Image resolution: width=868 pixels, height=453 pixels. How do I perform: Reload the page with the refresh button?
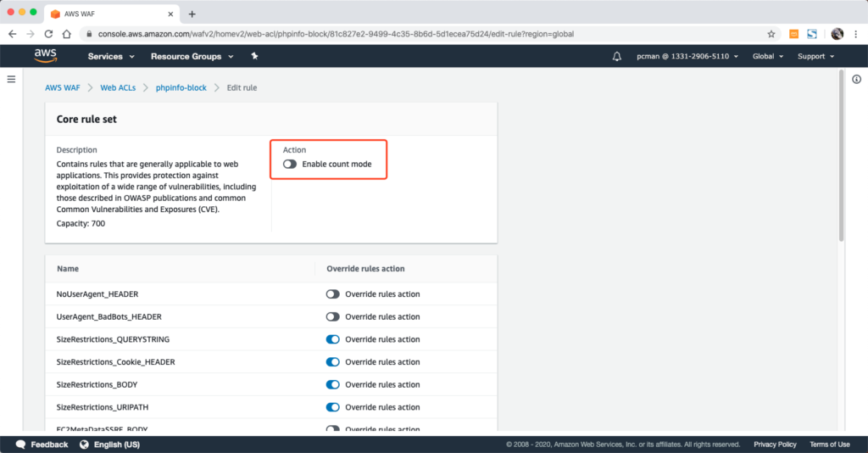(x=48, y=34)
